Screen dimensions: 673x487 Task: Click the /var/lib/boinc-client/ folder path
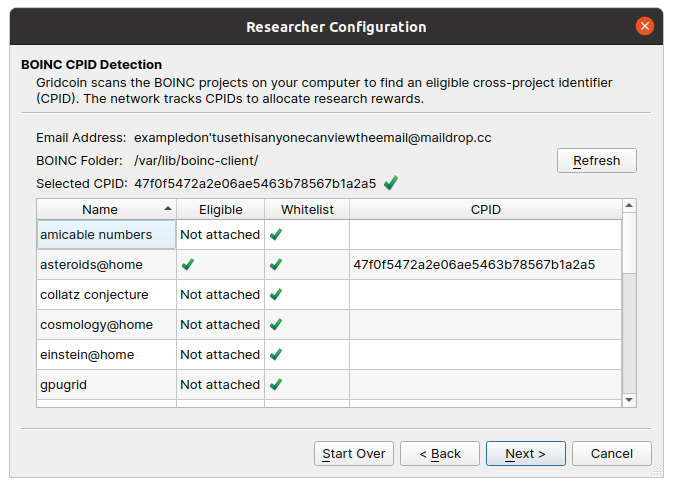click(x=196, y=160)
